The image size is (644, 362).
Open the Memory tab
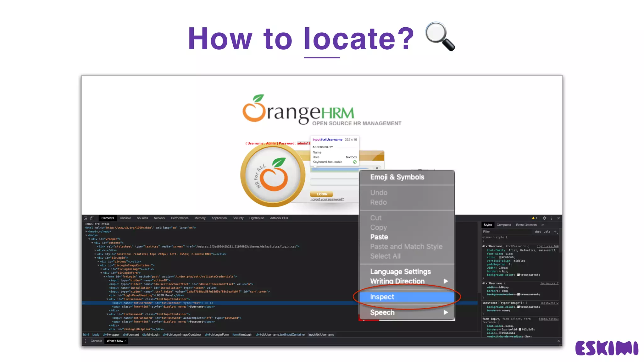pyautogui.click(x=200, y=218)
